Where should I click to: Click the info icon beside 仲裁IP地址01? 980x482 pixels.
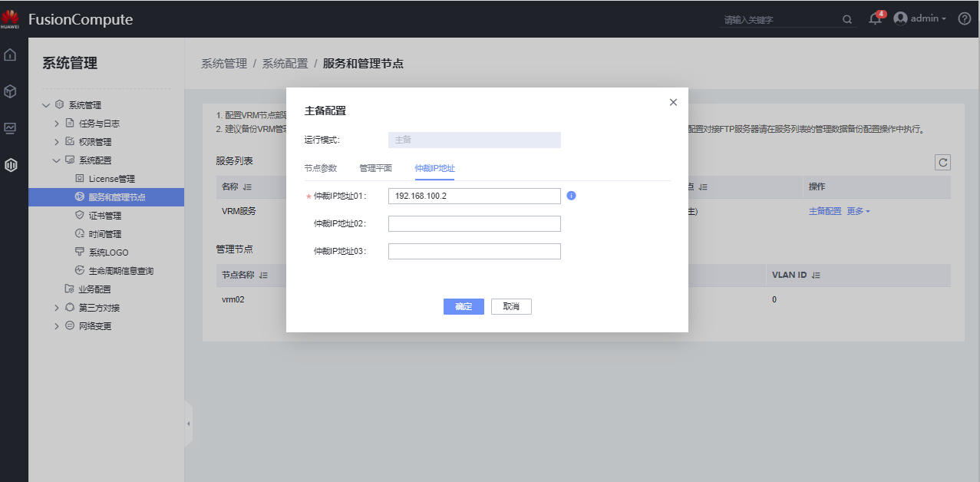pyautogui.click(x=571, y=196)
